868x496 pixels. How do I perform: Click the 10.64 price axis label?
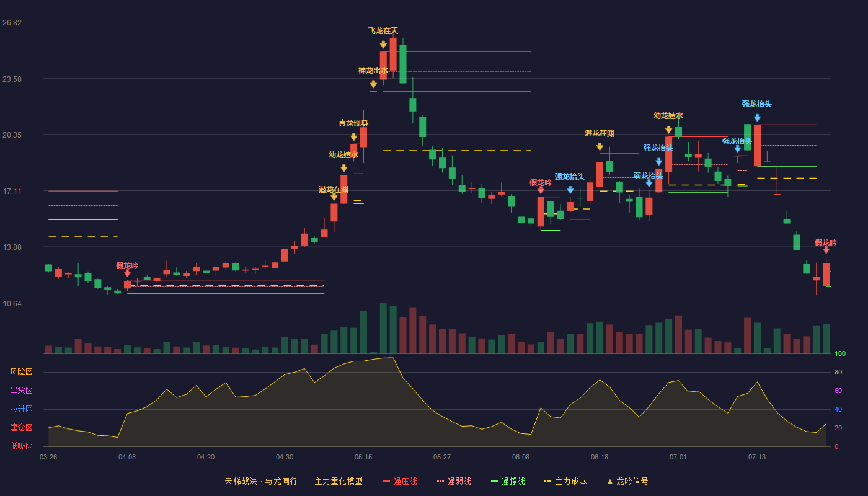(12, 304)
